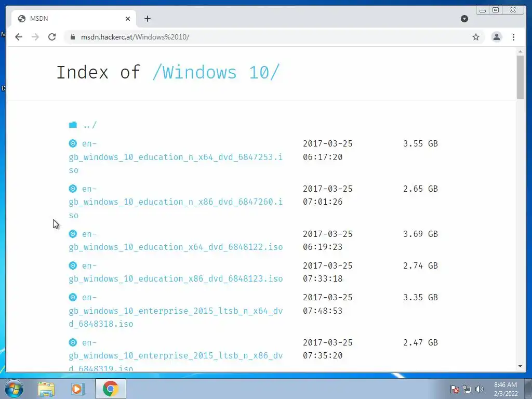The width and height of the screenshot is (532, 399).
Task: Click disc icon of ltsb_n_x64 file
Action: point(73,297)
